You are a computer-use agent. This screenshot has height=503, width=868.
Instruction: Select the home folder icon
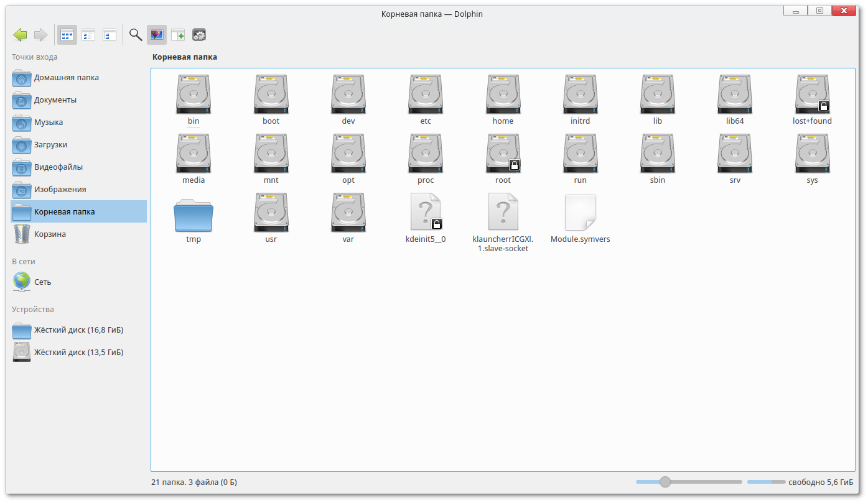tap(503, 95)
